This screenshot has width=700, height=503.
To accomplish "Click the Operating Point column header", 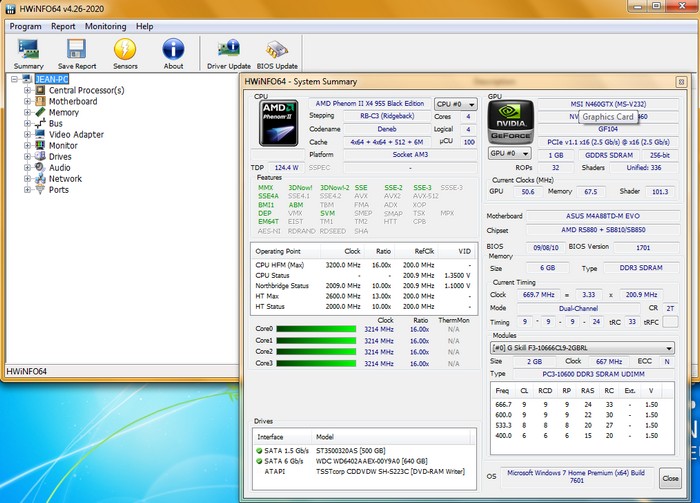I will (x=286, y=251).
